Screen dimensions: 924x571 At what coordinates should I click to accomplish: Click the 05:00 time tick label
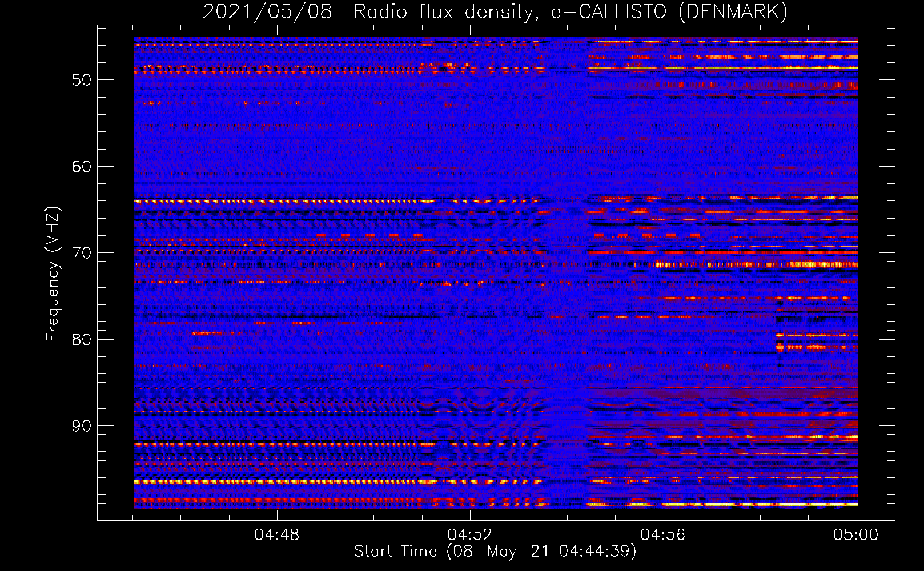click(x=856, y=535)
